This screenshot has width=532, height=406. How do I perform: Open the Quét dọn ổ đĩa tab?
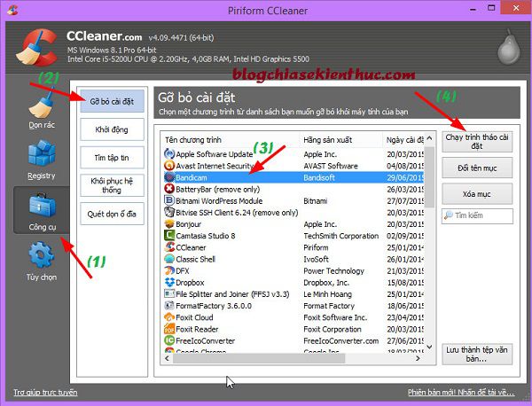pos(112,214)
